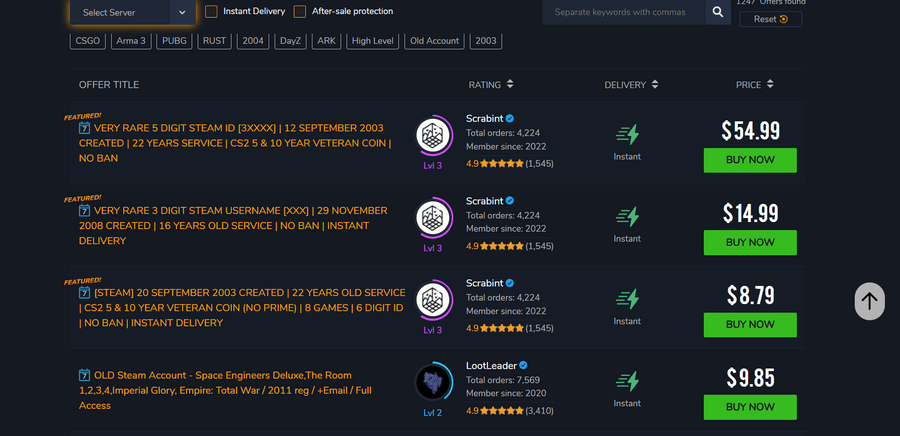Filter by the DayZ tag
Screen dimensions: 900x436
pyautogui.click(x=290, y=41)
